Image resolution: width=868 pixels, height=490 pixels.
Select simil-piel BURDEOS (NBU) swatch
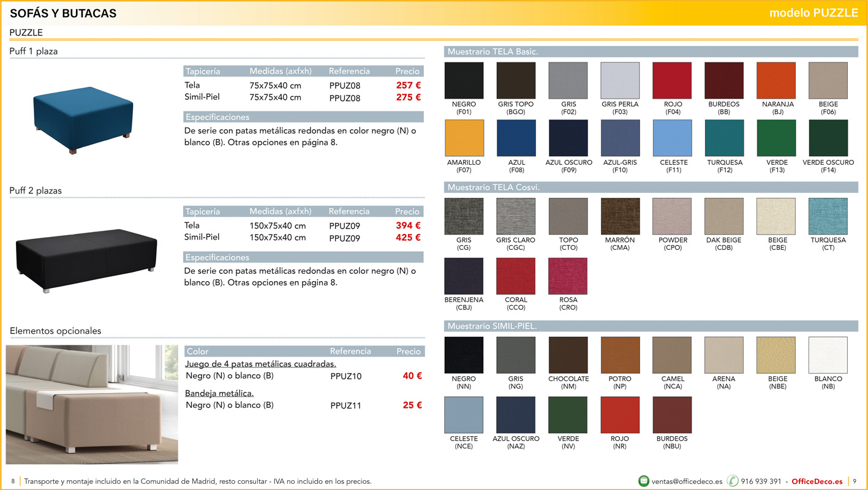(x=672, y=415)
